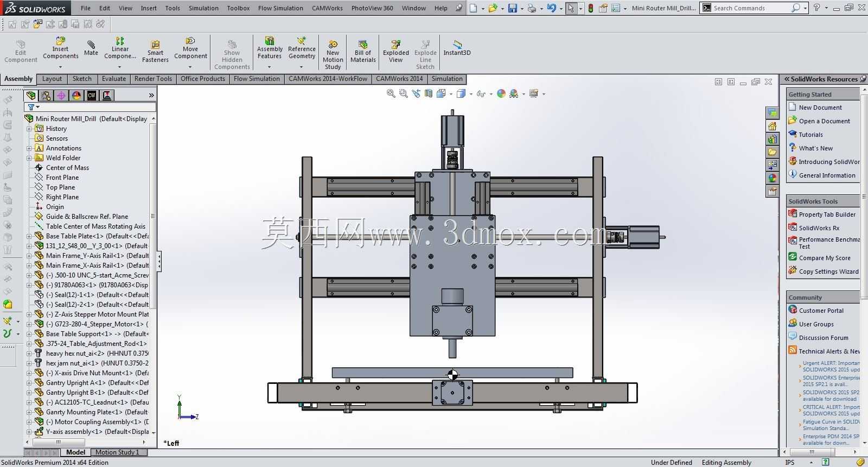Open the ConfigurationManager tab icon
This screenshot has height=467, width=868.
61,96
